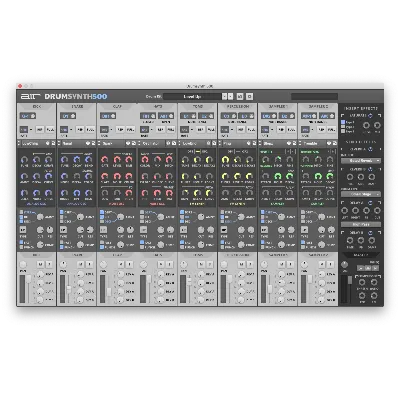This screenshot has height=400, width=400.
Task: Click the Snare preset load icon
Action: 88,143
